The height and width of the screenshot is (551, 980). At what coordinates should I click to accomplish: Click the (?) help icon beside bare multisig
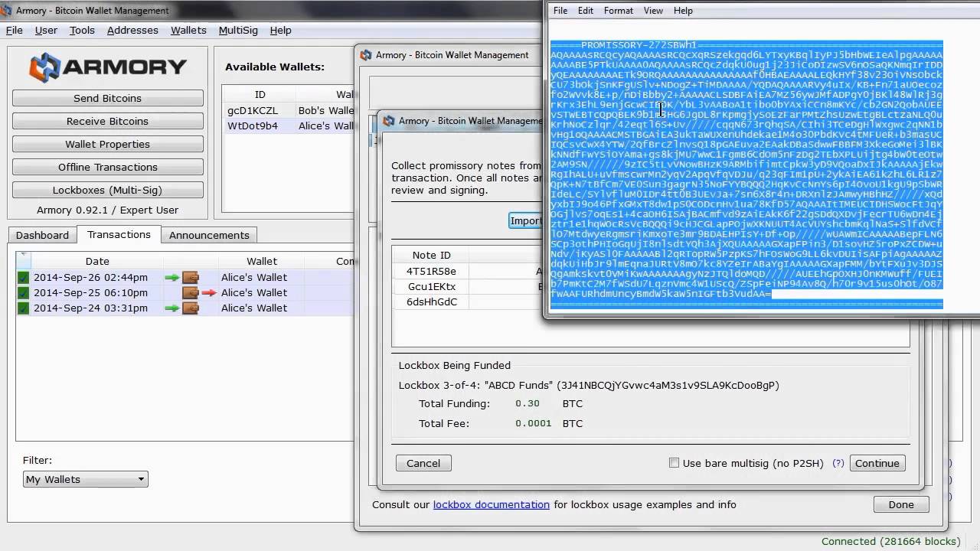(x=838, y=463)
